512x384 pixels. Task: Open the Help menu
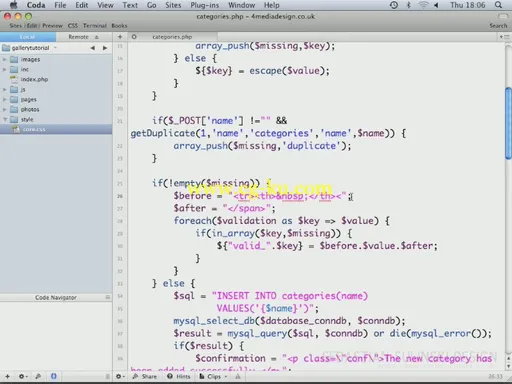tap(272, 5)
